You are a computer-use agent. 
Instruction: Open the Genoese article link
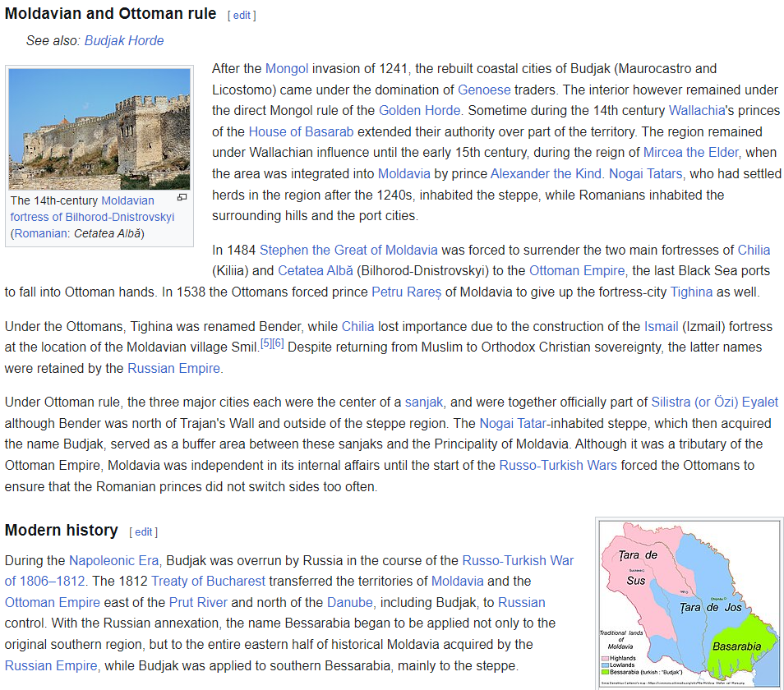pos(484,90)
